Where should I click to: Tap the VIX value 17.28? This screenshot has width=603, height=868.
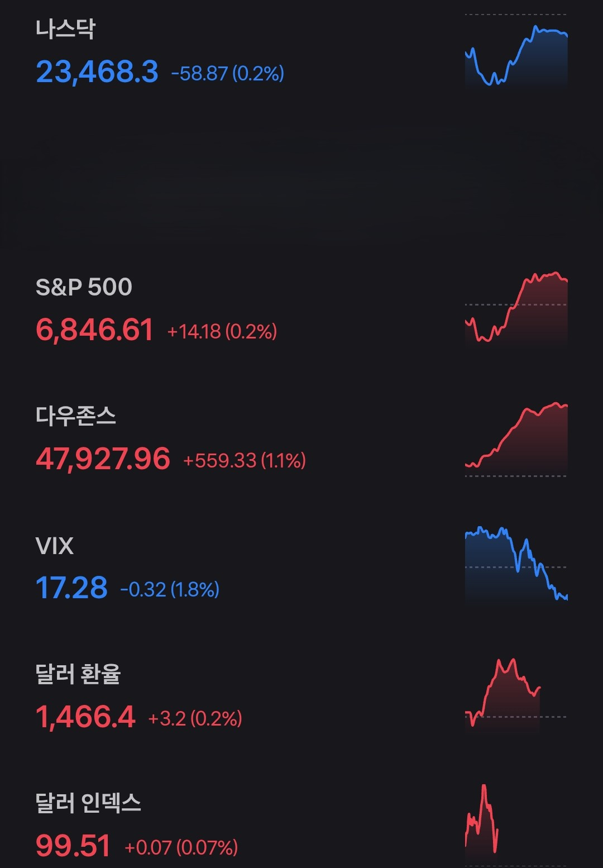point(71,588)
